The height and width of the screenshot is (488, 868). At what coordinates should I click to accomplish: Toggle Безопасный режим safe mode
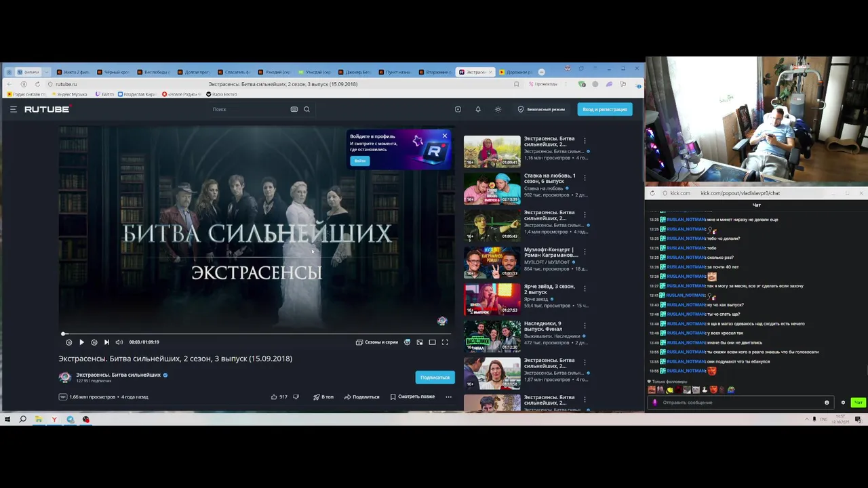coord(541,109)
